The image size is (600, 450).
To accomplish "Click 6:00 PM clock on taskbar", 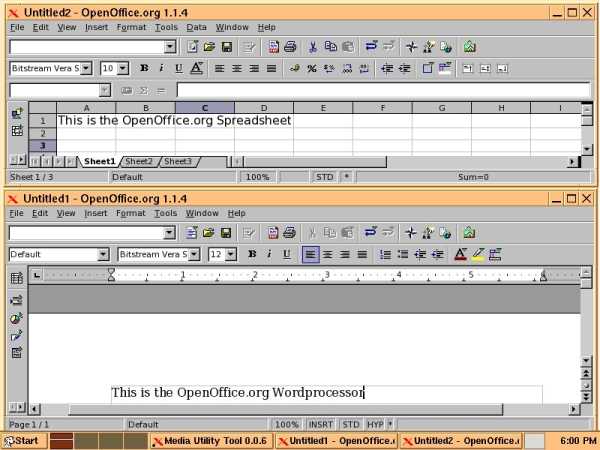I will [578, 441].
